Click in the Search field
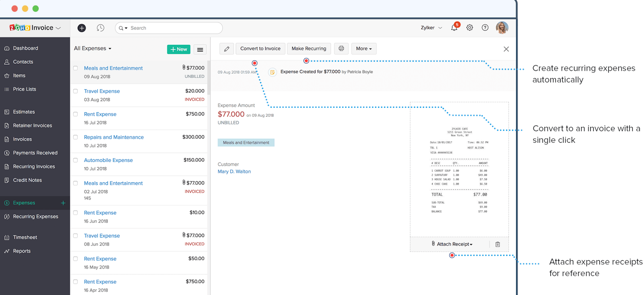Screen dimensions: 644x295 coord(169,28)
